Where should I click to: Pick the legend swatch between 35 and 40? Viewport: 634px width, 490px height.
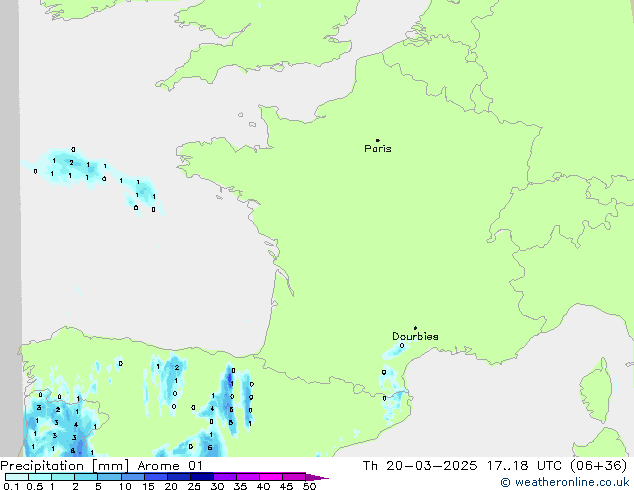click(247, 477)
